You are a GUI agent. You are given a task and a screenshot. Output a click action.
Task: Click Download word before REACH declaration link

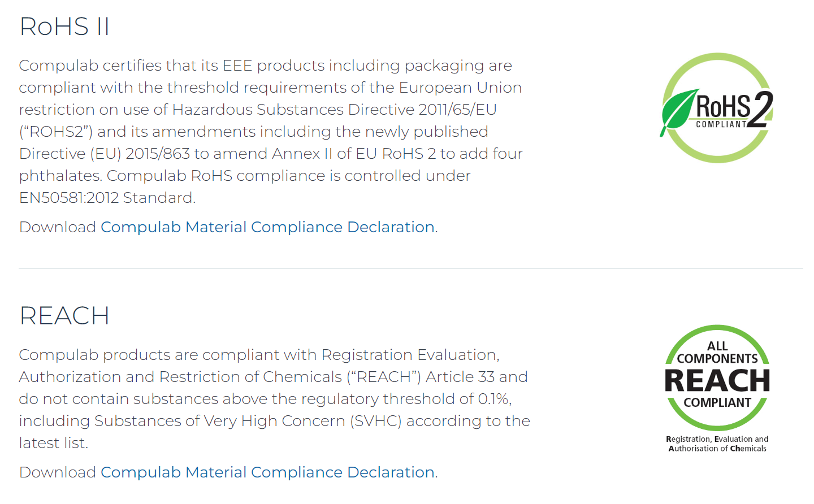[57, 472]
